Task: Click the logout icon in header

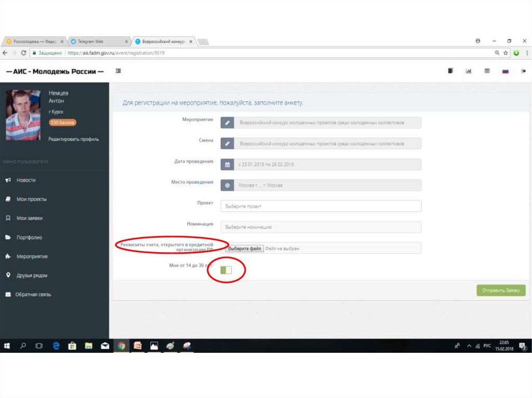Action: [523, 71]
